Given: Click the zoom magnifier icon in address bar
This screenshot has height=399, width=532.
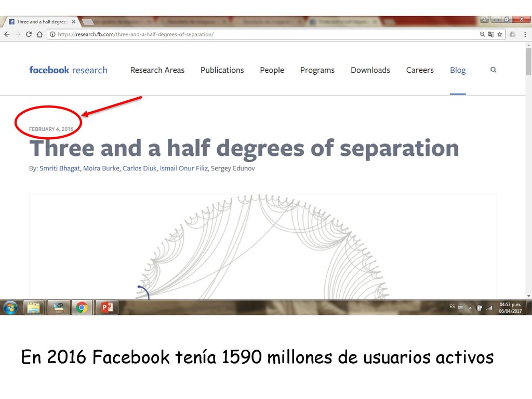Looking at the screenshot, I should 482,34.
